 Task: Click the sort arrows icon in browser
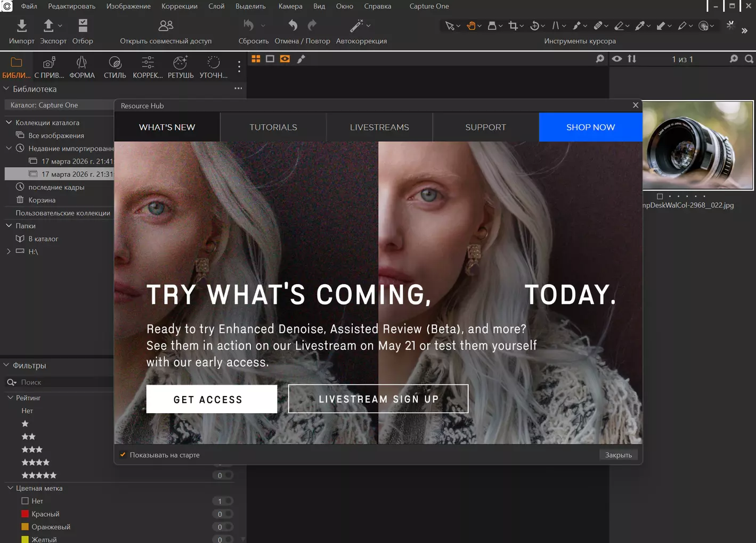632,59
